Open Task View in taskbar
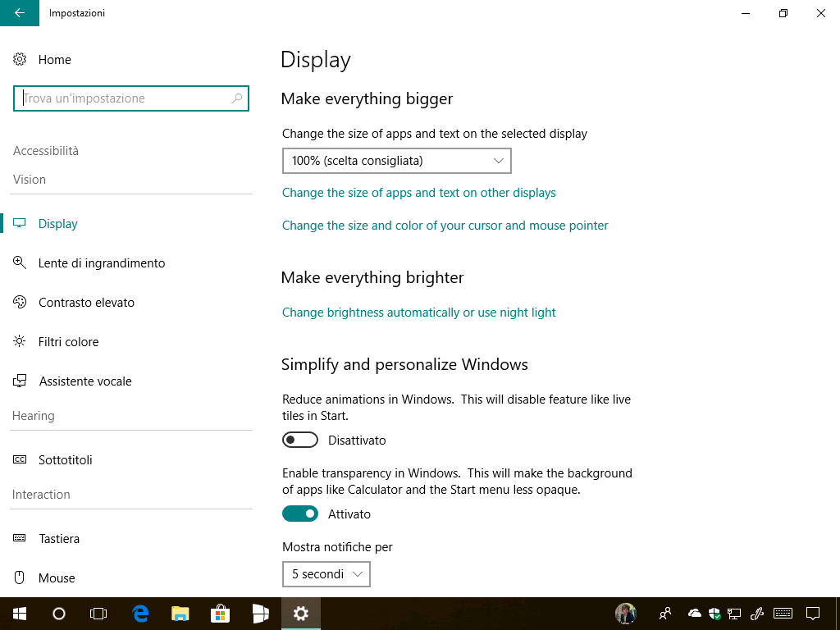 point(98,614)
